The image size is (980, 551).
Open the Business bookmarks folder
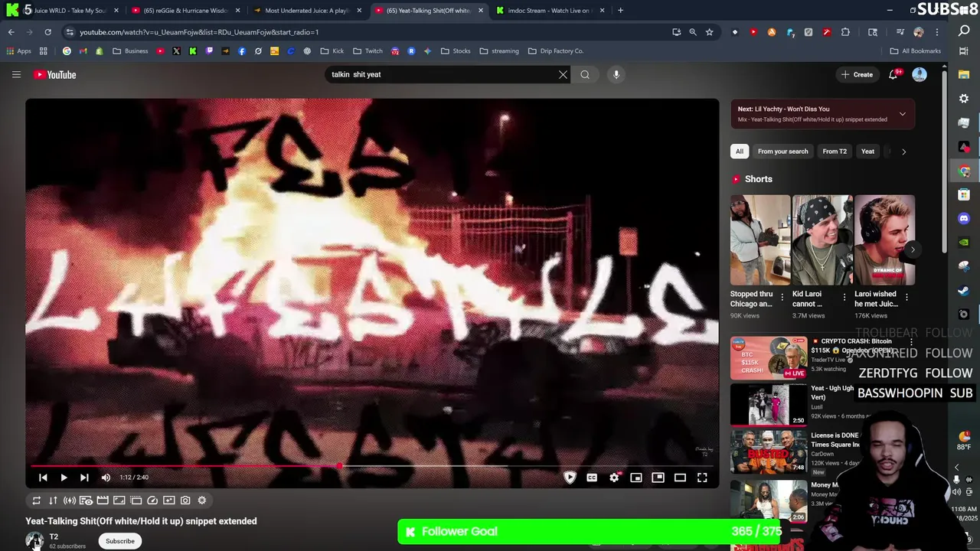(x=130, y=51)
